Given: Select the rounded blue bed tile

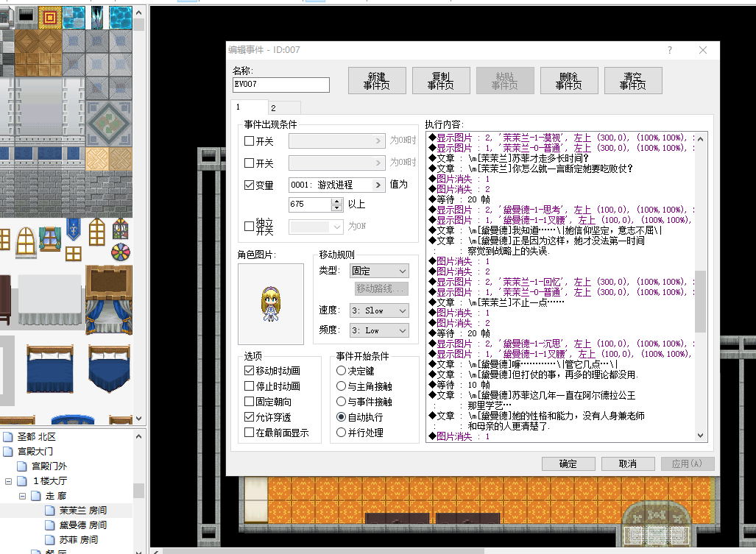Looking at the screenshot, I should pos(110,369).
